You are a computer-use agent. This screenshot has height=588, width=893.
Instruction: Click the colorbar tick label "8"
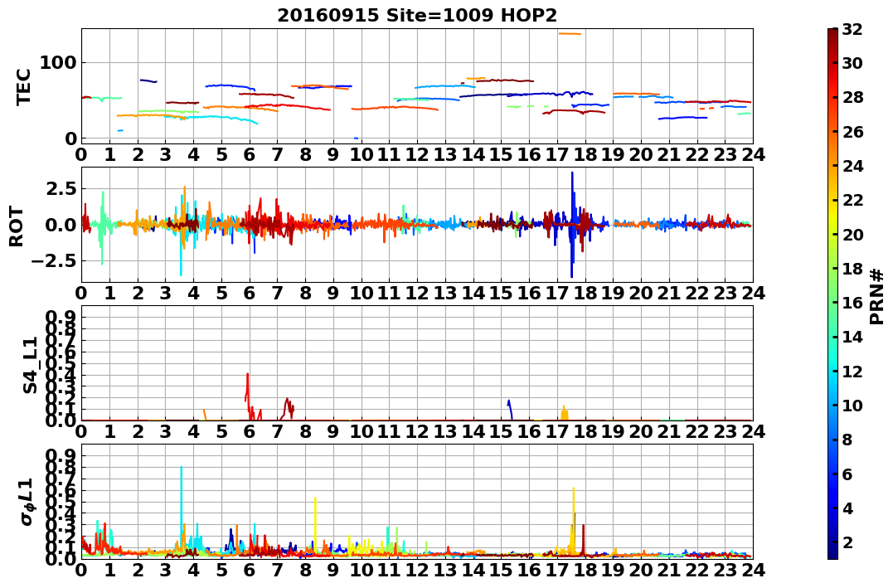tap(847, 440)
